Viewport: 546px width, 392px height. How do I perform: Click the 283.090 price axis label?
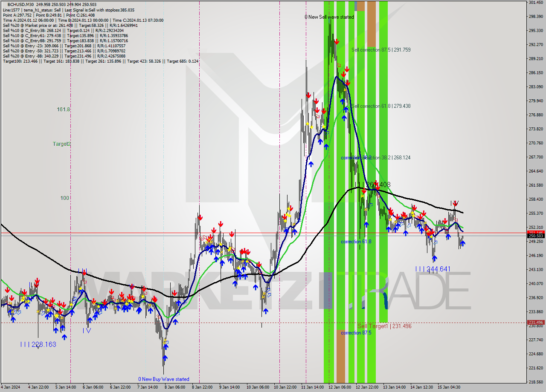point(535,87)
